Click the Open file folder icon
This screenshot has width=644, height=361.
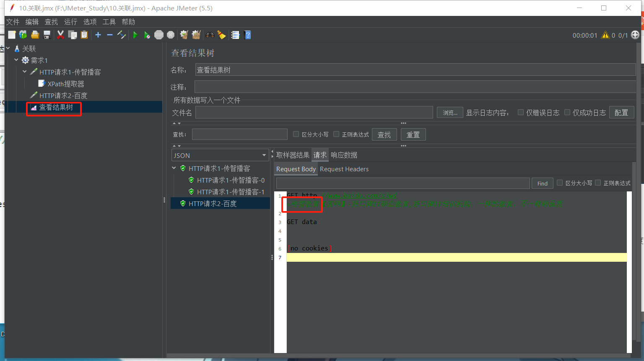(35, 35)
